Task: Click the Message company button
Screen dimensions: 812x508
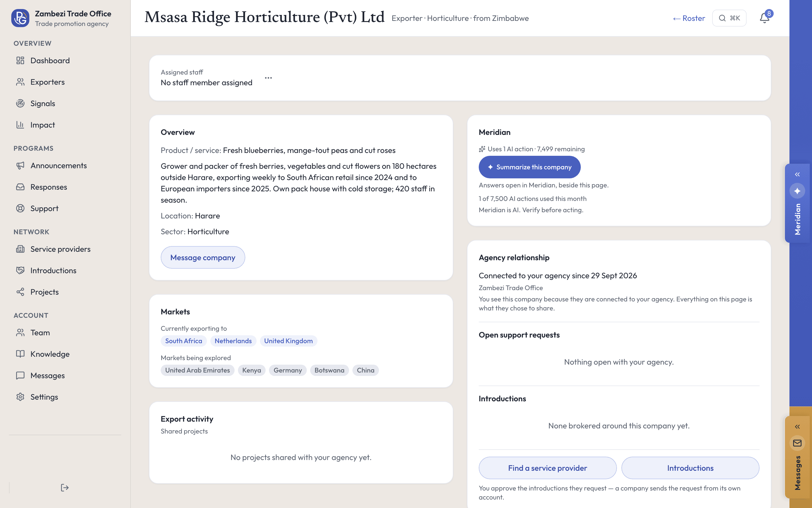Action: tap(203, 258)
